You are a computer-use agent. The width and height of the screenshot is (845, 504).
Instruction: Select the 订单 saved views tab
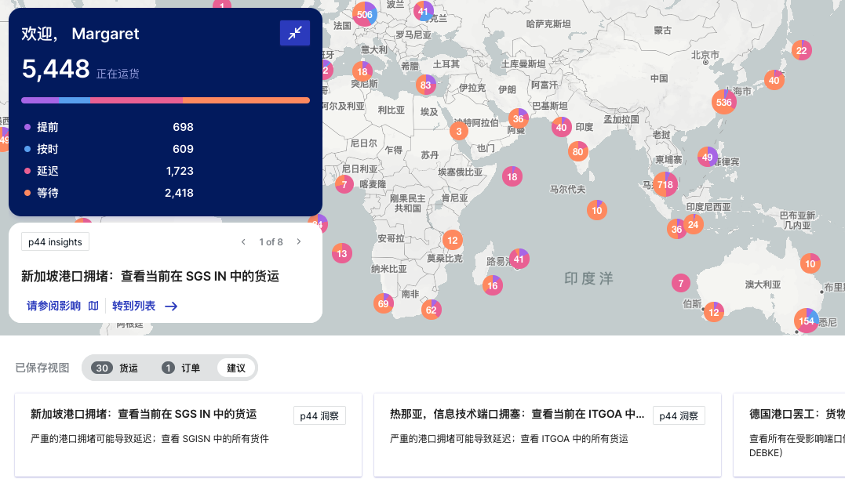(181, 368)
